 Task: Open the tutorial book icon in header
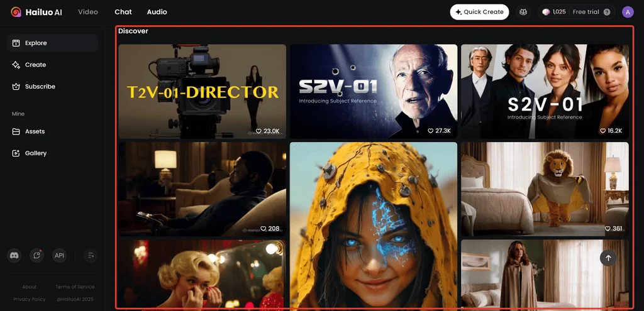coord(523,12)
